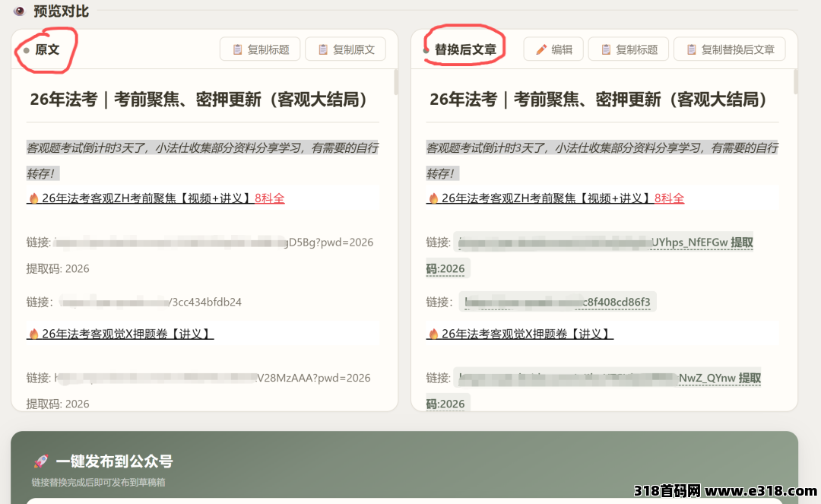The image size is (821, 504).
Task: Click clipboard icon on 复制替换后文章 button
Action: point(692,49)
